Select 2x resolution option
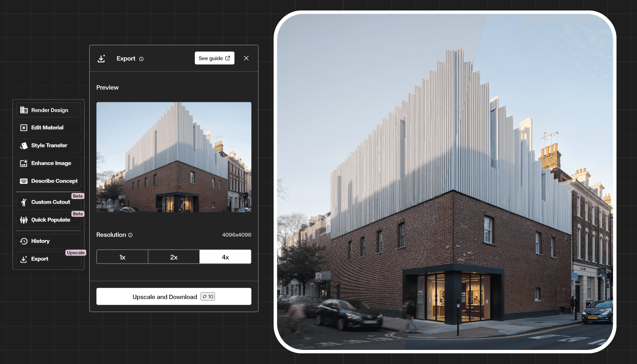Image resolution: width=637 pixels, height=364 pixels. point(174,257)
